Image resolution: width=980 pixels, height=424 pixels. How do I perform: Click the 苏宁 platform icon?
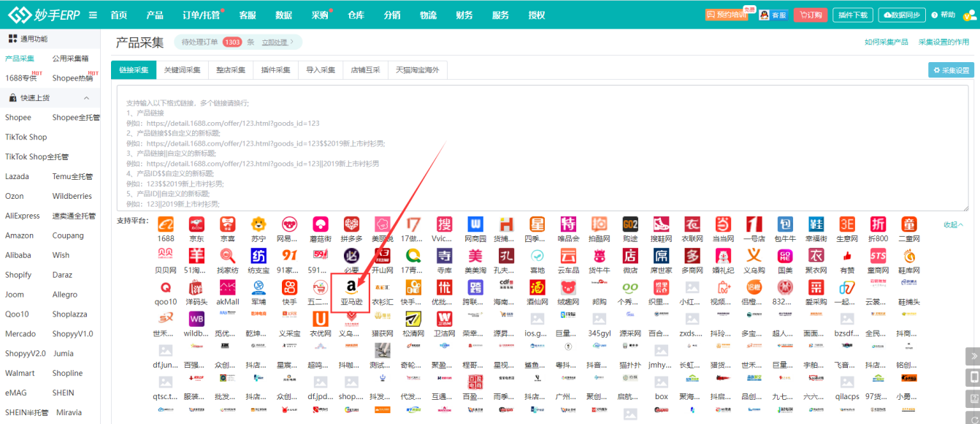click(259, 224)
